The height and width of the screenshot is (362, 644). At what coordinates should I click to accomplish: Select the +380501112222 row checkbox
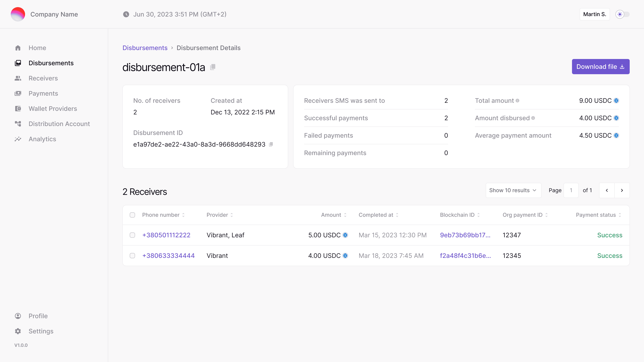point(132,235)
